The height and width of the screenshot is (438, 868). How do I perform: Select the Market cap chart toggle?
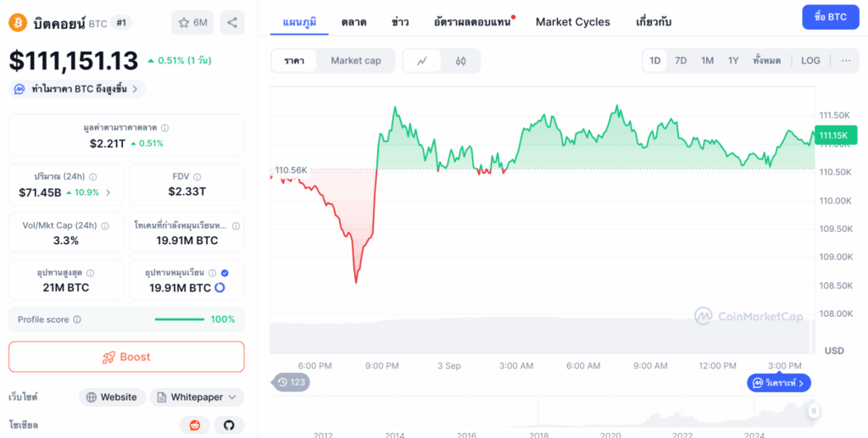(355, 61)
